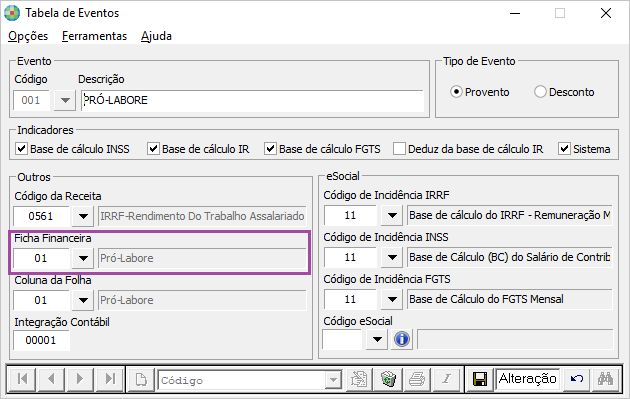630x399 pixels.
Task: Expand the Coluna da Folha dropdown
Action: coord(83,300)
